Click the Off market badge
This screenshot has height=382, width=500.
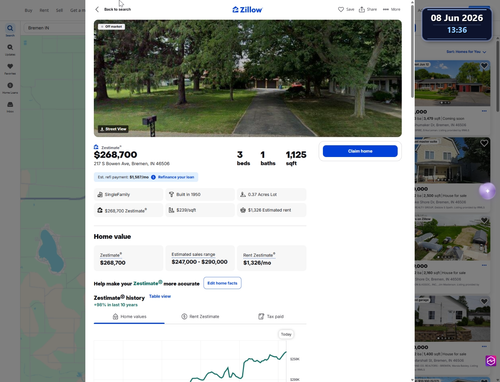pyautogui.click(x=112, y=27)
